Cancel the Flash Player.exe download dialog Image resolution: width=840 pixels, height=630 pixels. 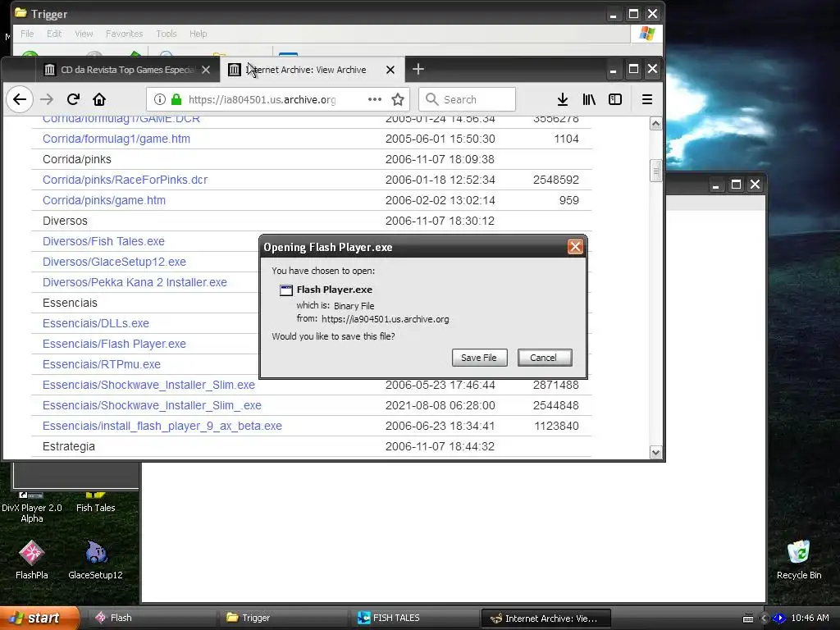coord(545,358)
